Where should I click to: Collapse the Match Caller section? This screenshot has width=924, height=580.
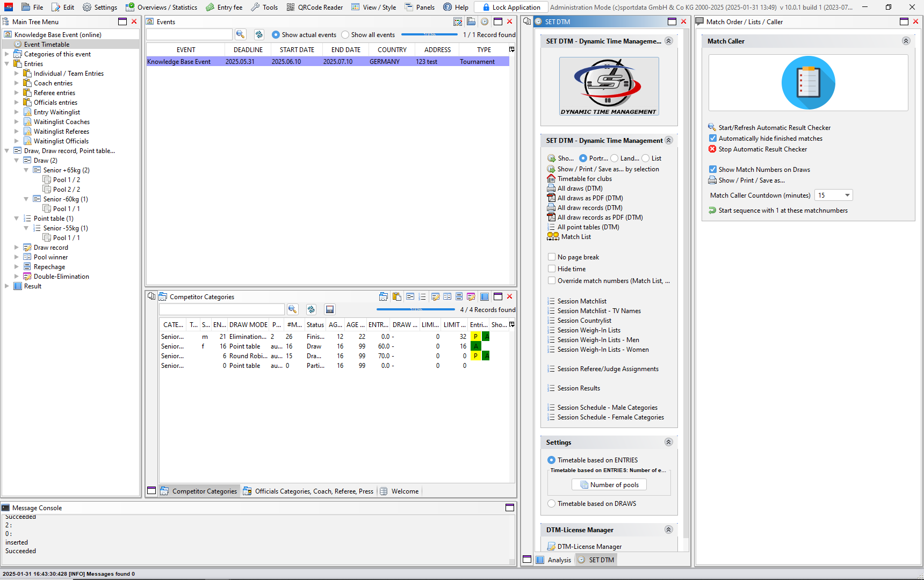click(906, 41)
